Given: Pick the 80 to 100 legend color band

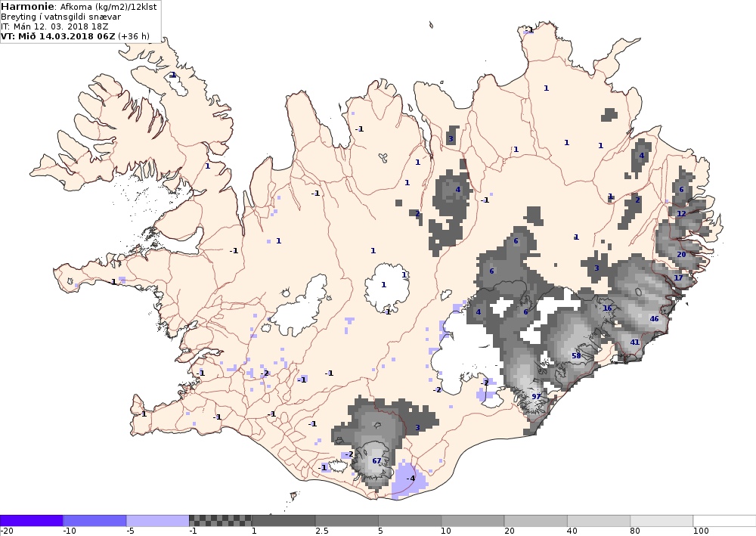Looking at the screenshot, I should pos(662,521).
